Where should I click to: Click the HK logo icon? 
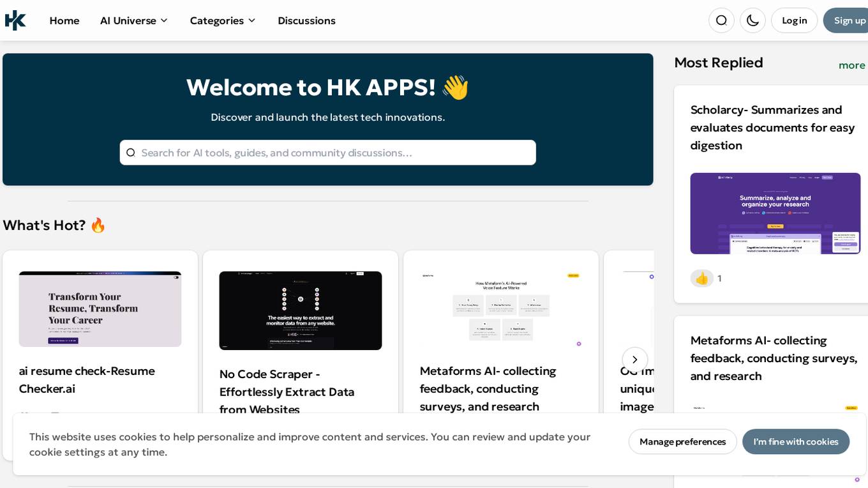15,20
